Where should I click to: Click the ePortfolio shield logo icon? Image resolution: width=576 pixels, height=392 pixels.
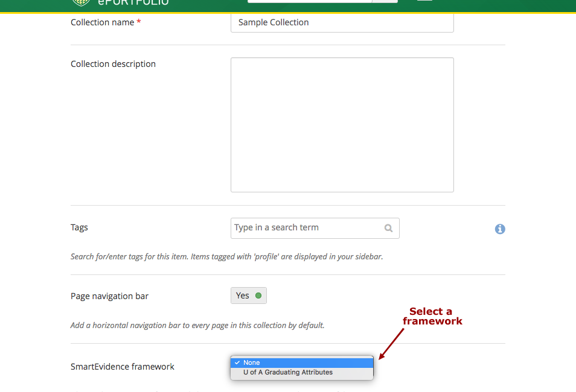[80, 2]
